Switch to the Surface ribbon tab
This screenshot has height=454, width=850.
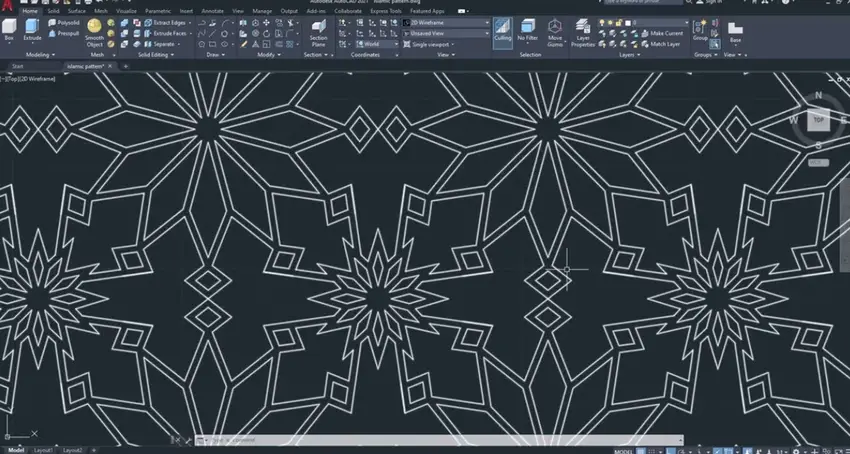tap(76, 11)
